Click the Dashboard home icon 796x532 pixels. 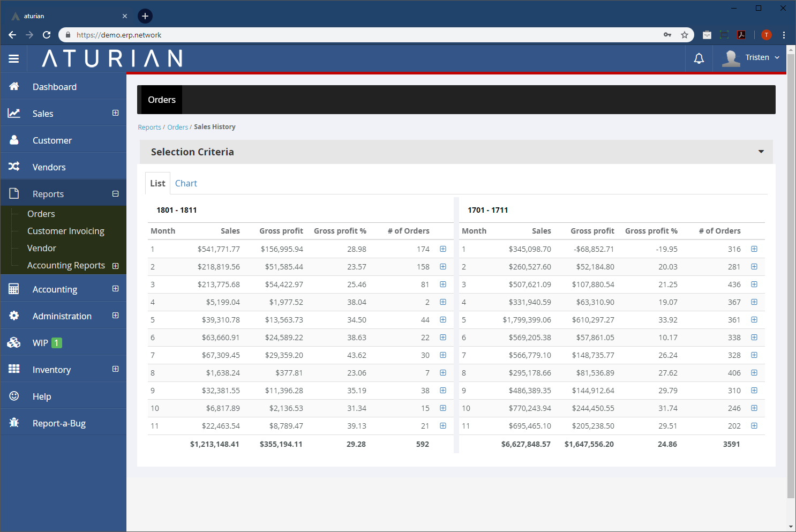14,86
